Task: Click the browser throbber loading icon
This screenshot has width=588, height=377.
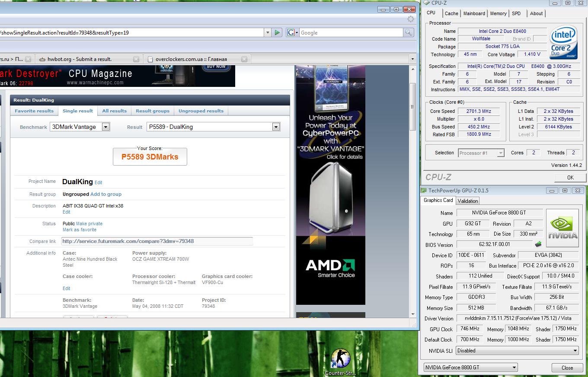Action: pyautogui.click(x=411, y=19)
